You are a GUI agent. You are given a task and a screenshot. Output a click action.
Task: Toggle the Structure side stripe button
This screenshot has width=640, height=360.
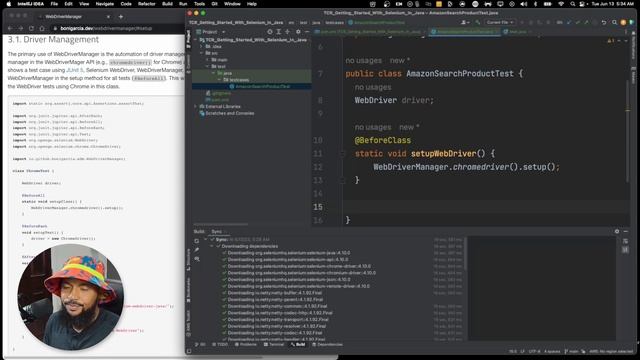coord(188,260)
